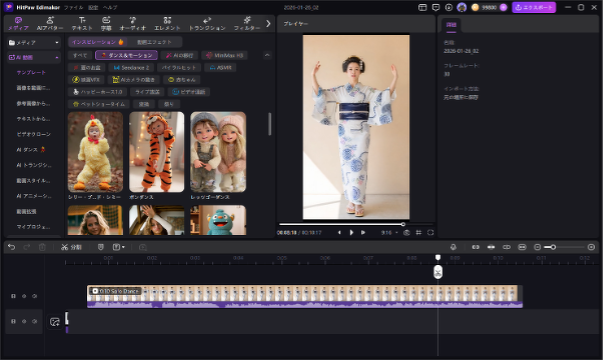Step forward one frame in player
604x360 pixels.
click(x=363, y=233)
